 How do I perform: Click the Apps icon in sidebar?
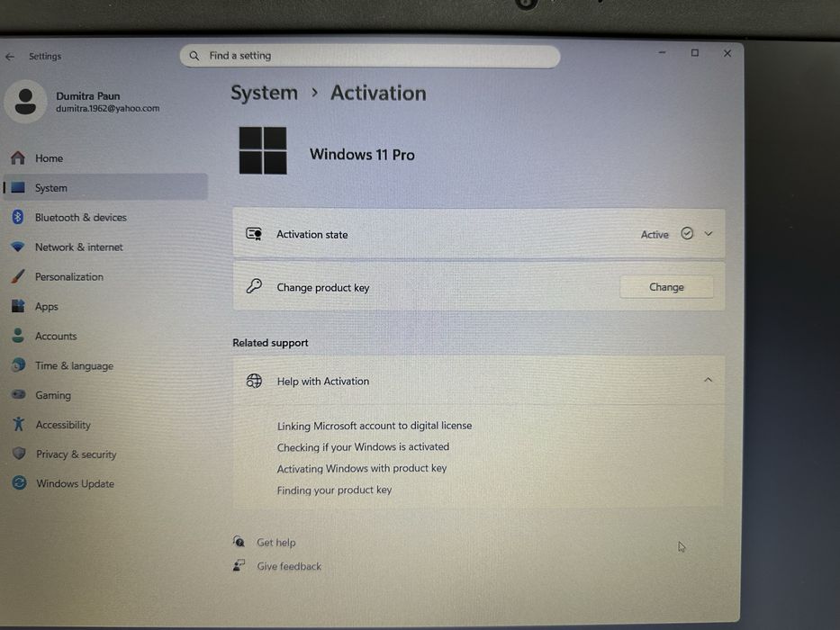[18, 306]
